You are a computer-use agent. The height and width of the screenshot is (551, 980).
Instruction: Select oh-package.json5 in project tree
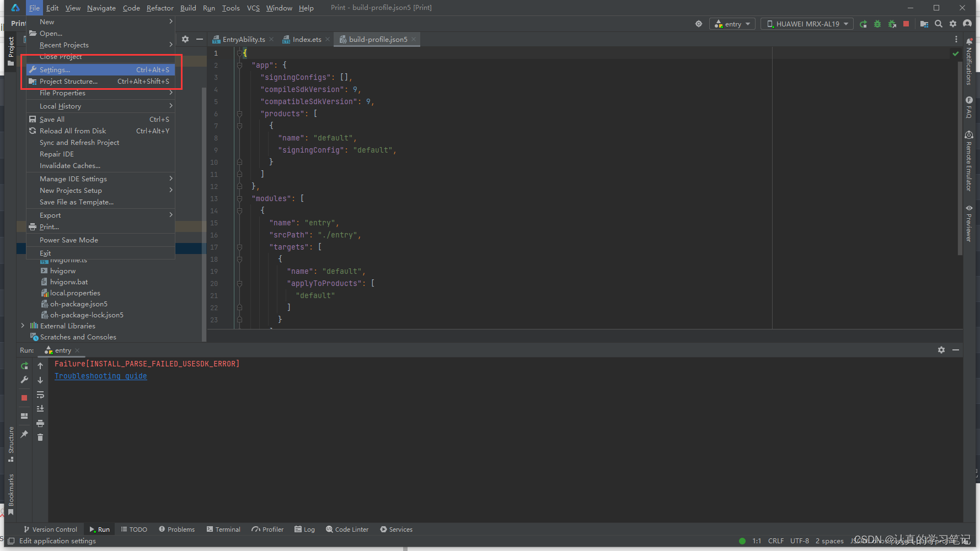(79, 304)
